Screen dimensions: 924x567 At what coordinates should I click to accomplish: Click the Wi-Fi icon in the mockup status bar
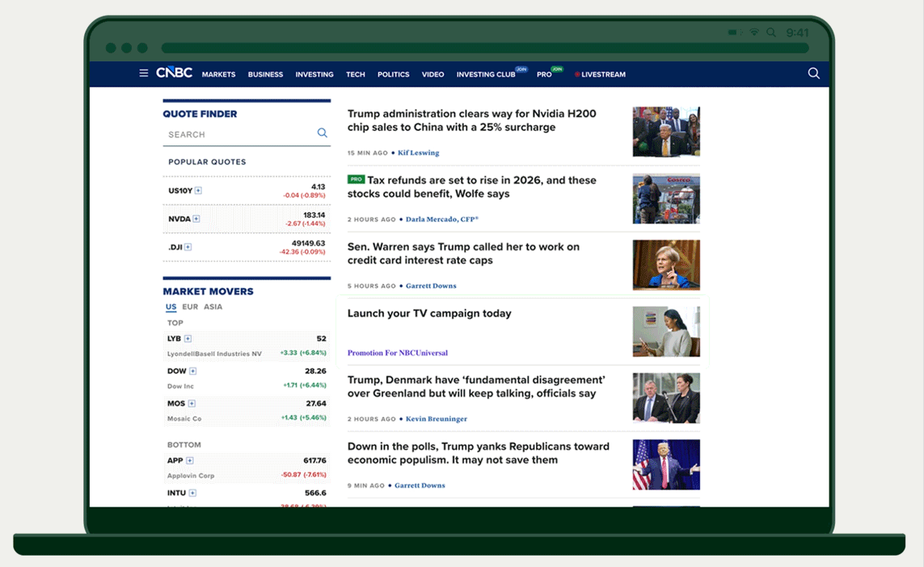[x=754, y=32]
